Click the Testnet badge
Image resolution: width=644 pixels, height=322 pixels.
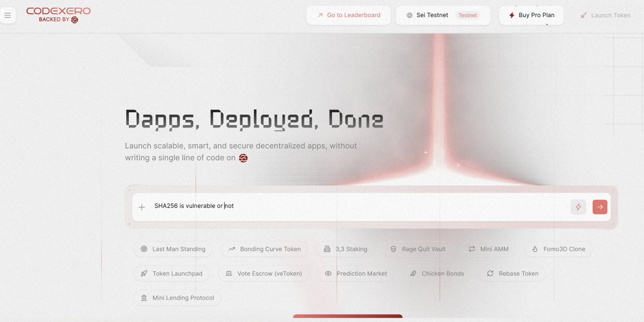(467, 15)
